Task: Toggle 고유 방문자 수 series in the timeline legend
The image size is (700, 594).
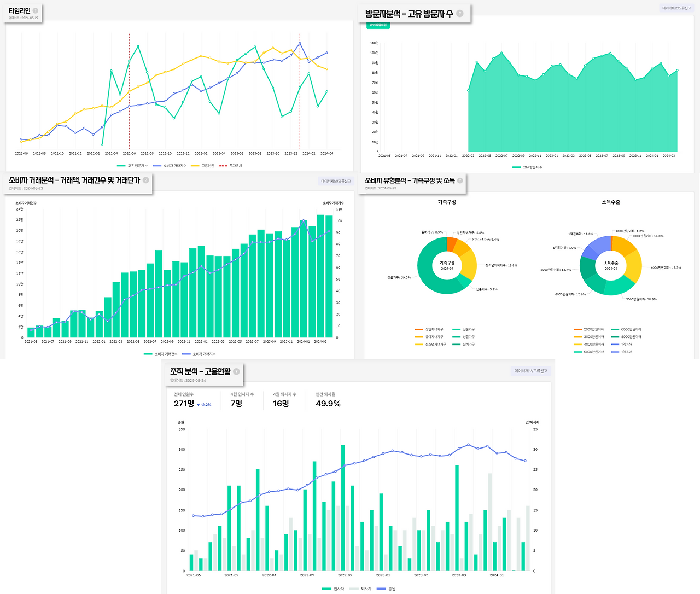Action: 133,166
